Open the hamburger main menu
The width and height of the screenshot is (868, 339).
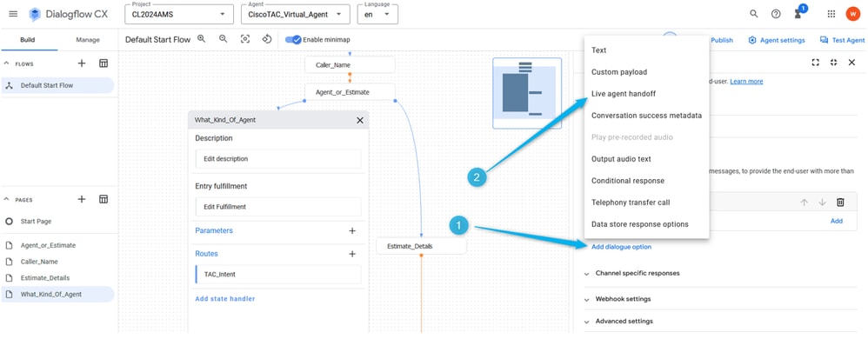13,14
